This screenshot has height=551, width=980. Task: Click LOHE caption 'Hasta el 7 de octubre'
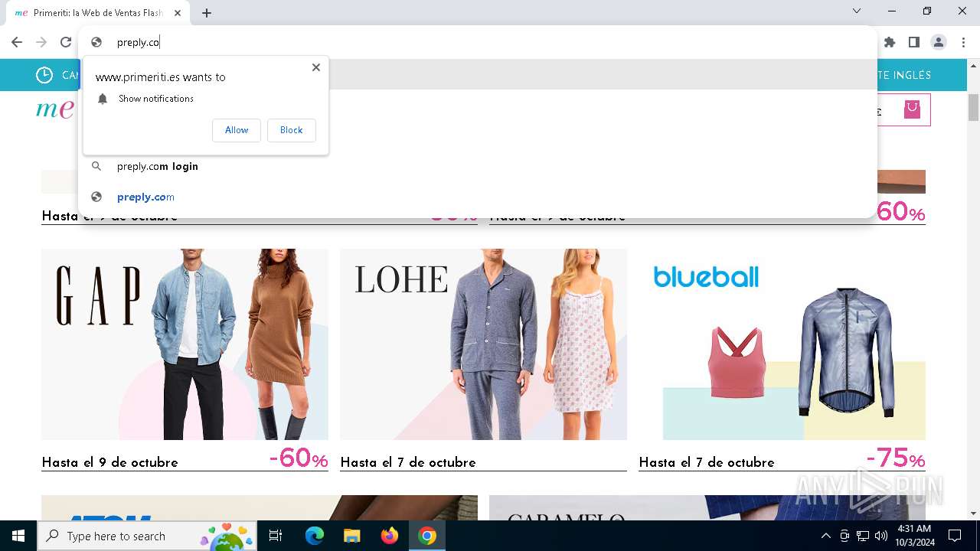[x=408, y=462]
